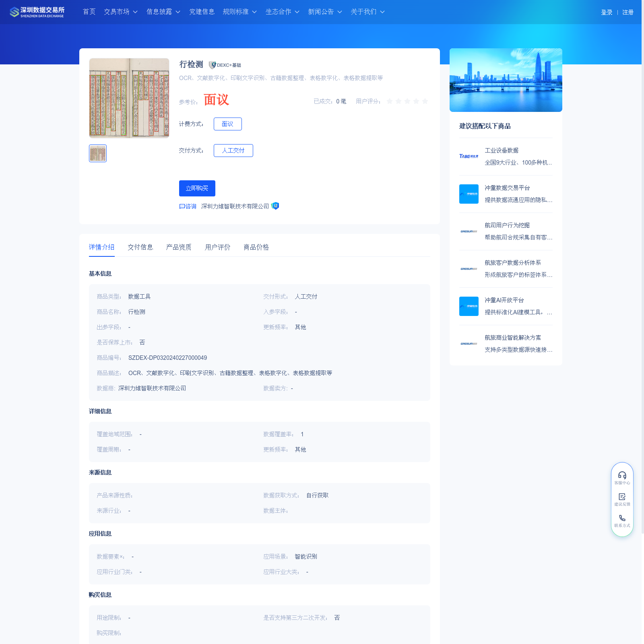This screenshot has height=644, width=644.
Task: Click the Shenzhen skyline banner image
Action: pos(506,80)
